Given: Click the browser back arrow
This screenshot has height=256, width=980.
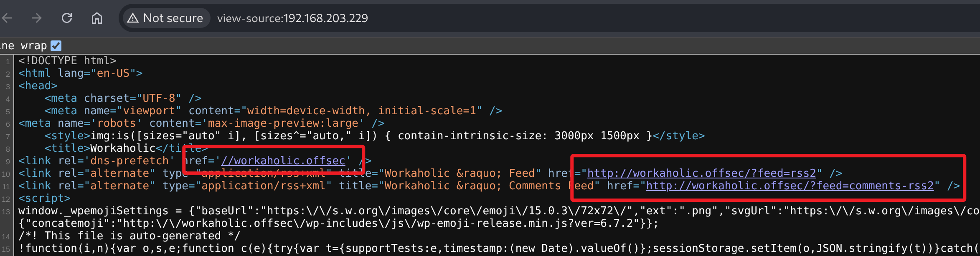Looking at the screenshot, I should point(7,18).
